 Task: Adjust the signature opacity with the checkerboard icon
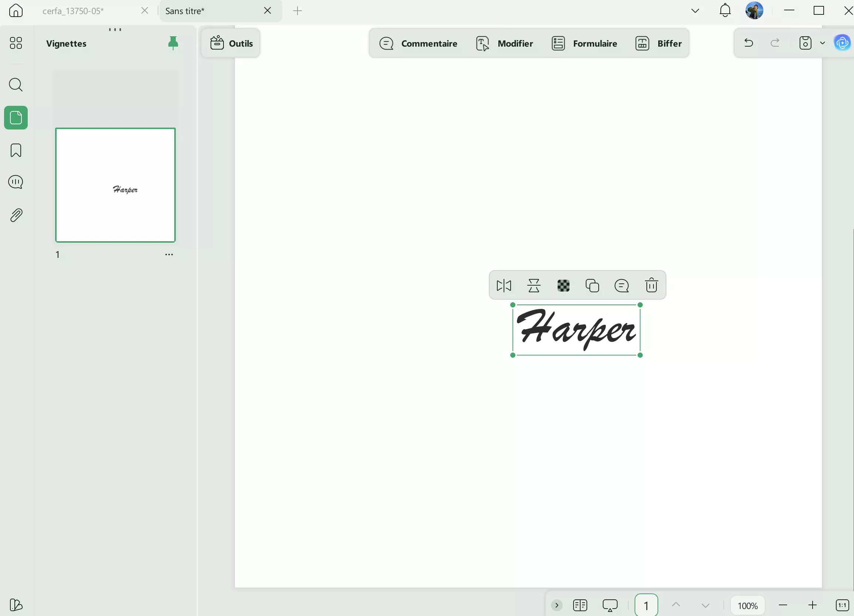(x=563, y=285)
